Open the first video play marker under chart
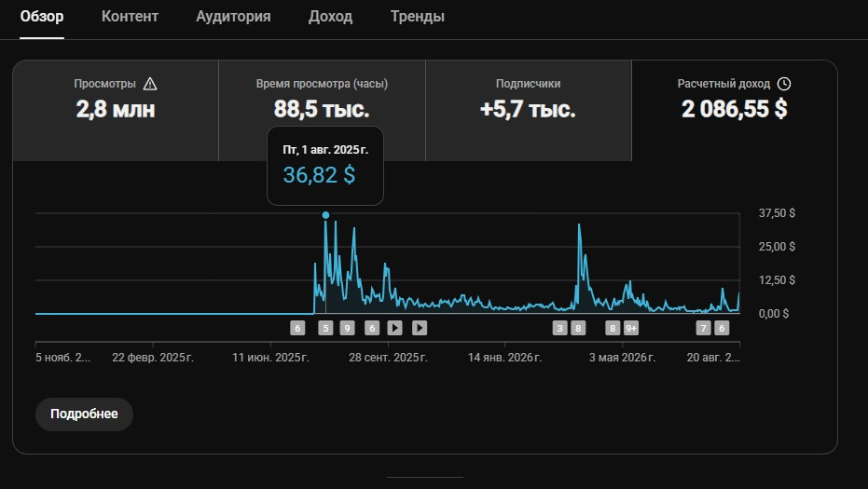 pos(394,328)
